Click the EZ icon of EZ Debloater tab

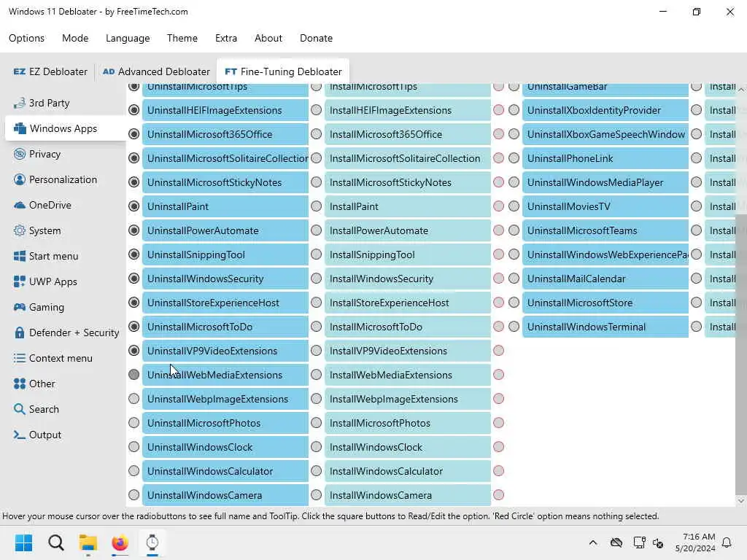pyautogui.click(x=20, y=71)
